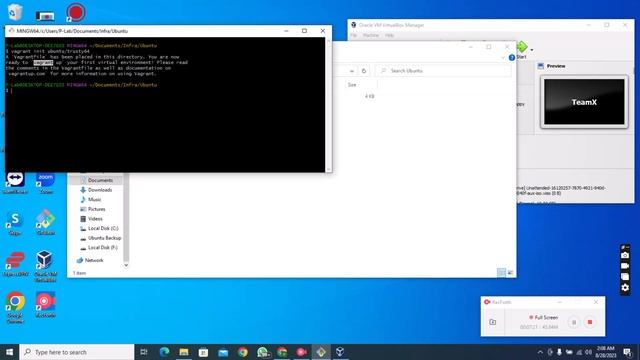
Task: Select Ubuntu Backup drive in navigation pane
Action: click(104, 238)
